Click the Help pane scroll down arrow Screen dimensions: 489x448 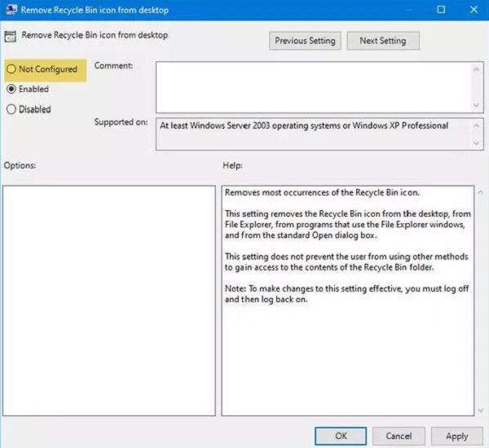(x=481, y=410)
